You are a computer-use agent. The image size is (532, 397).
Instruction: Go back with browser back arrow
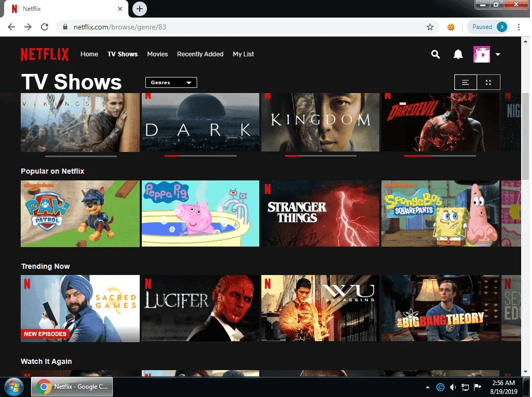tap(11, 27)
